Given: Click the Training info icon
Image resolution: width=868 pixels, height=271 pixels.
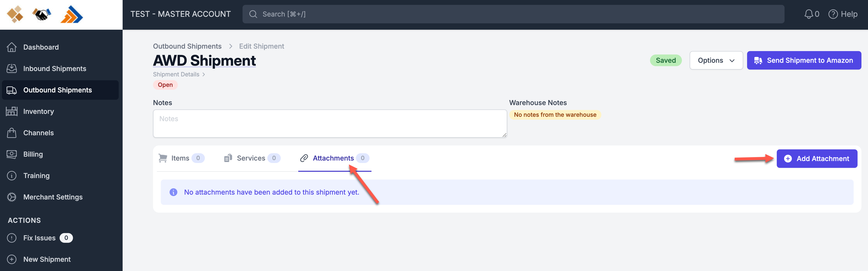Looking at the screenshot, I should [11, 176].
